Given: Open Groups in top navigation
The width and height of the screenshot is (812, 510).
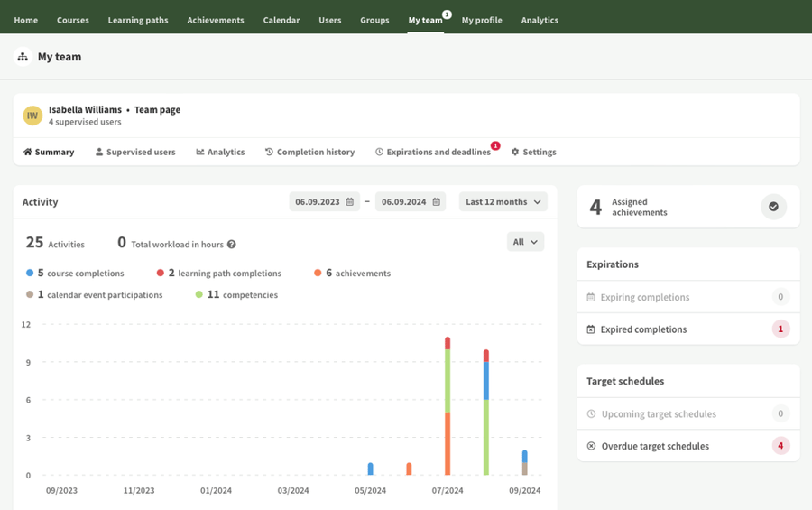Looking at the screenshot, I should point(374,20).
